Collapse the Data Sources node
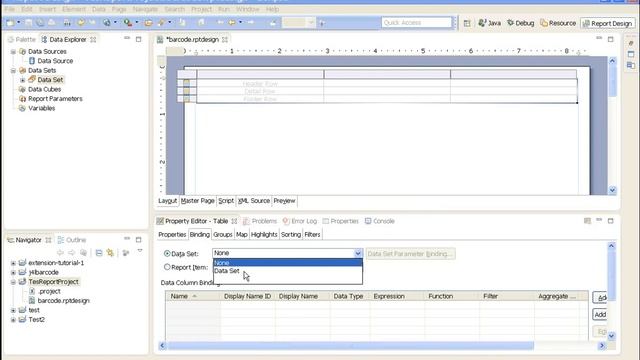The image size is (640, 360). pyautogui.click(x=13, y=51)
